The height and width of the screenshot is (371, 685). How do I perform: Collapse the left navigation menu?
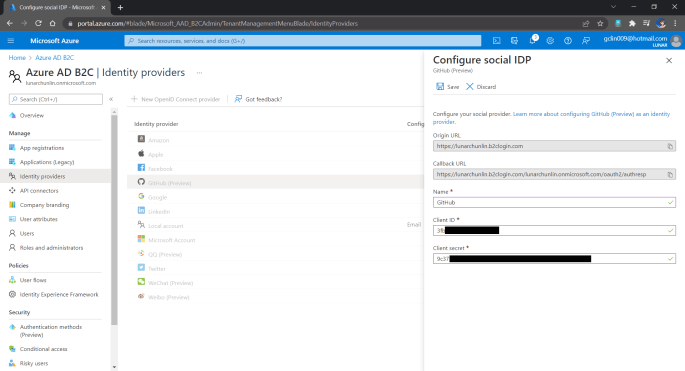pos(111,99)
